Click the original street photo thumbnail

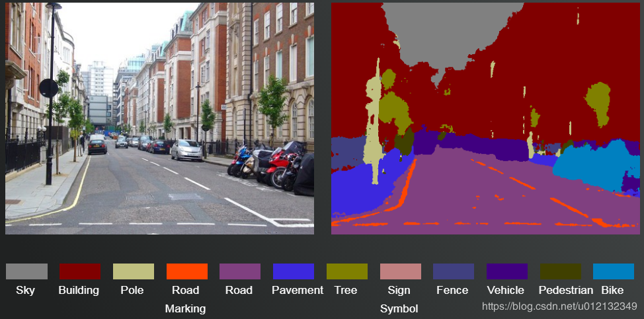pyautogui.click(x=160, y=118)
